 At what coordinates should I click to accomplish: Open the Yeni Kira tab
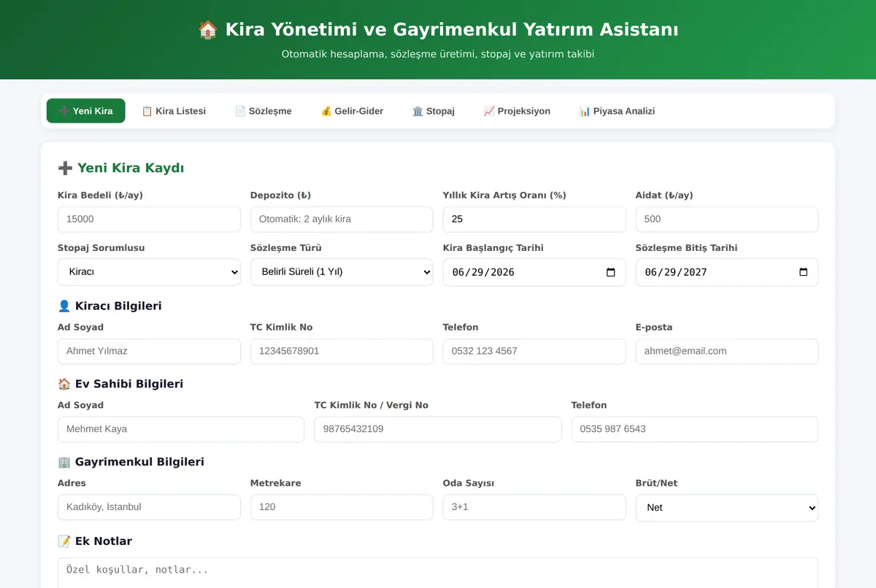pos(85,111)
